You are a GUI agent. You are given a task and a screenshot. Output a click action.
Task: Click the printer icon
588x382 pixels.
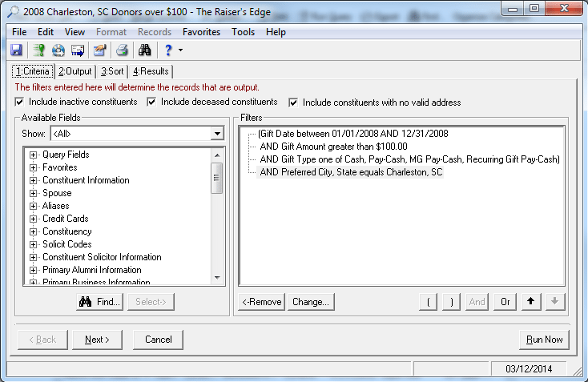[122, 50]
